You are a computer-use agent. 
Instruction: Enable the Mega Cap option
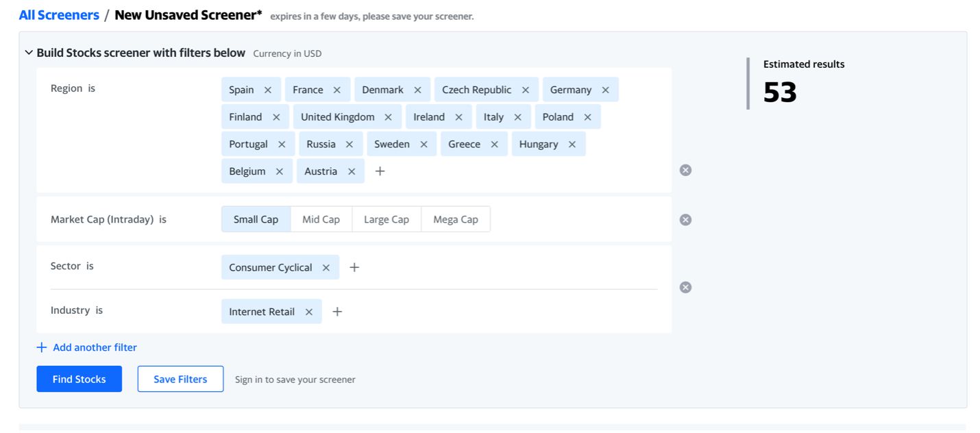455,220
